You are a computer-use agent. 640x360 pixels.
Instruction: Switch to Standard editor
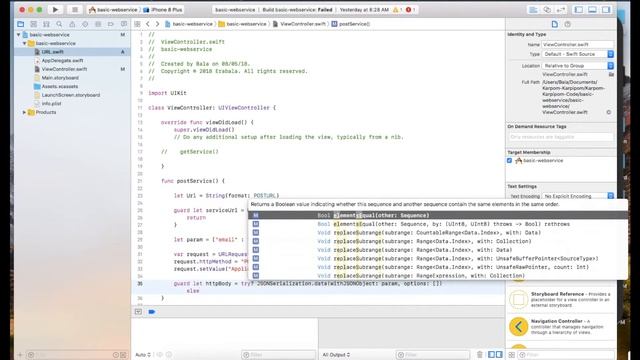click(533, 9)
